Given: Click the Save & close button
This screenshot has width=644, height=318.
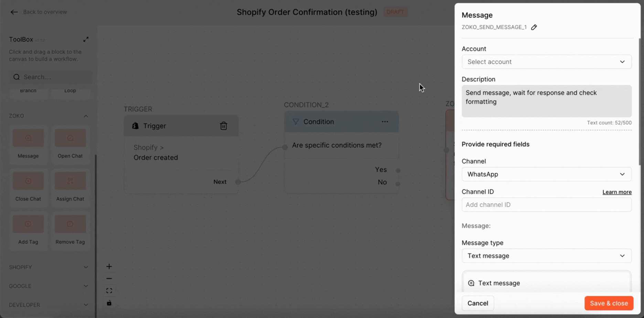Looking at the screenshot, I should (609, 303).
